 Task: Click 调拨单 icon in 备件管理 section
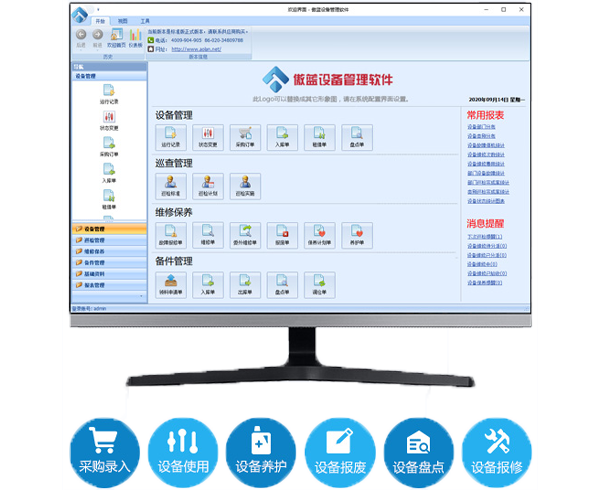[319, 285]
